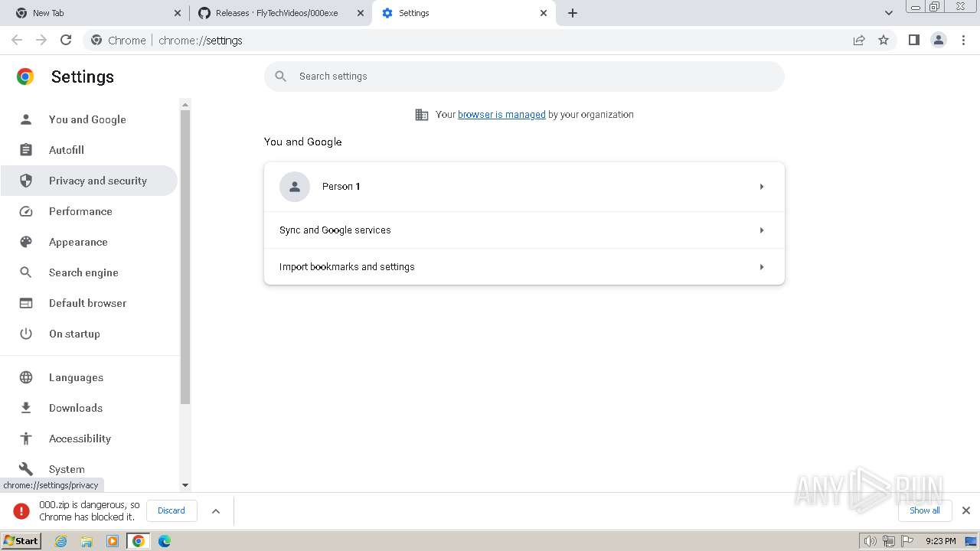Click the person icon beside You and Google
980x551 pixels.
(x=26, y=119)
